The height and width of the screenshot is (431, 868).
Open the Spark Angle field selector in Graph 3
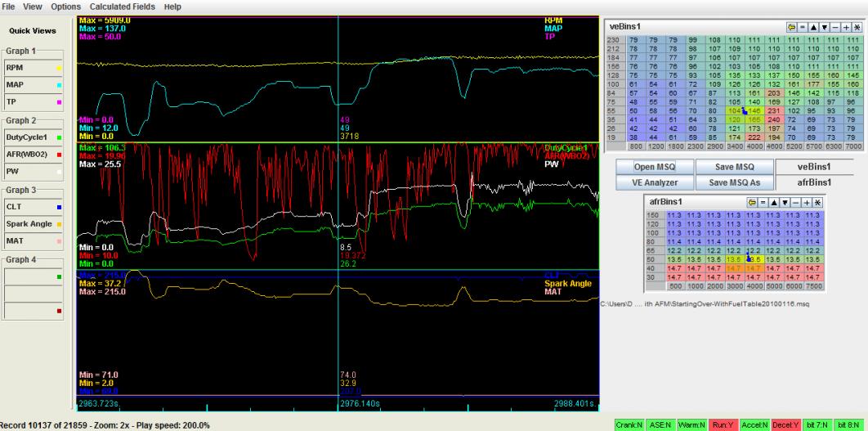point(33,223)
